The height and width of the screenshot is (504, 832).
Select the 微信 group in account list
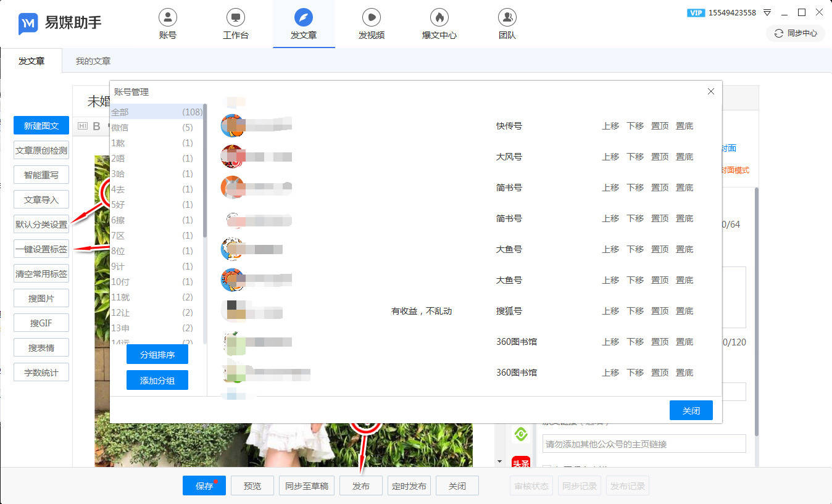click(x=152, y=128)
